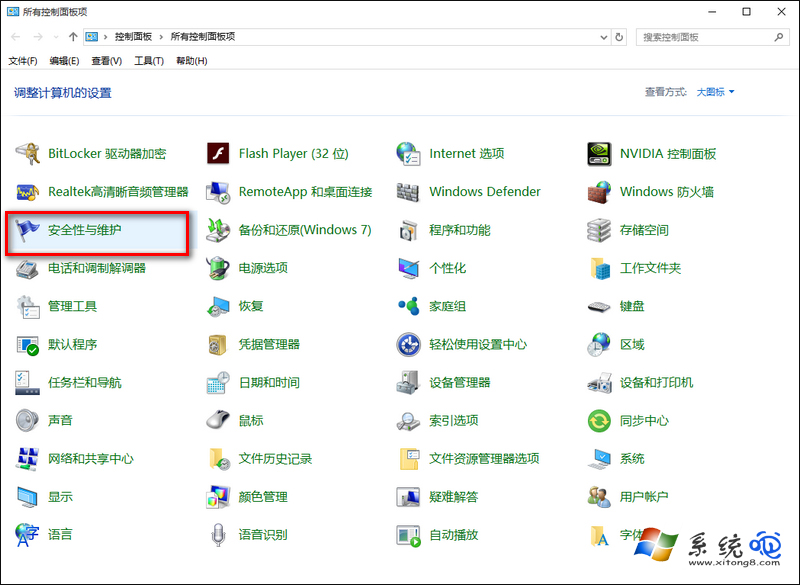
Task: Open the 电话和调制解调器 icon
Action: click(28, 268)
